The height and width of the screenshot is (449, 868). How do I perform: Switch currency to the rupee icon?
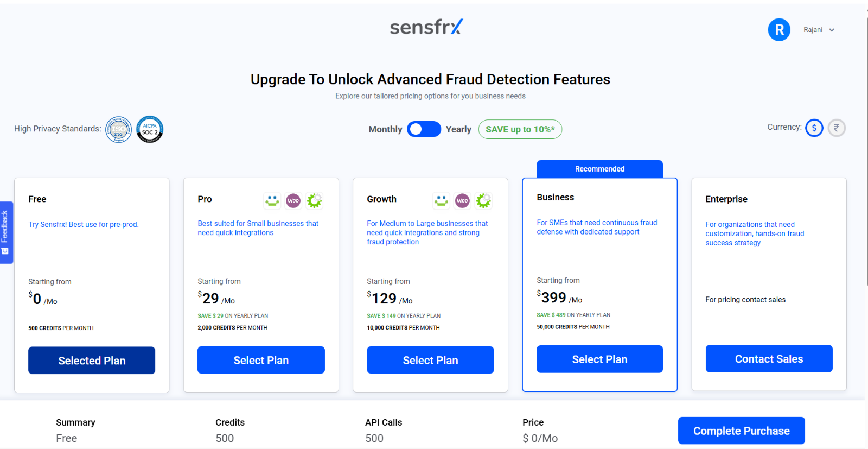pos(837,128)
